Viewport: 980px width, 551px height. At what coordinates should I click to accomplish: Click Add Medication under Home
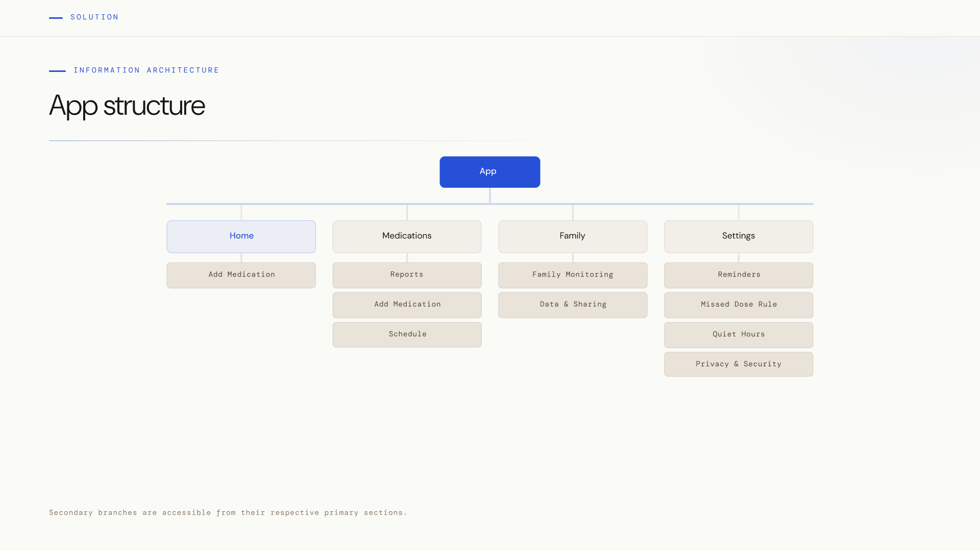pos(241,275)
